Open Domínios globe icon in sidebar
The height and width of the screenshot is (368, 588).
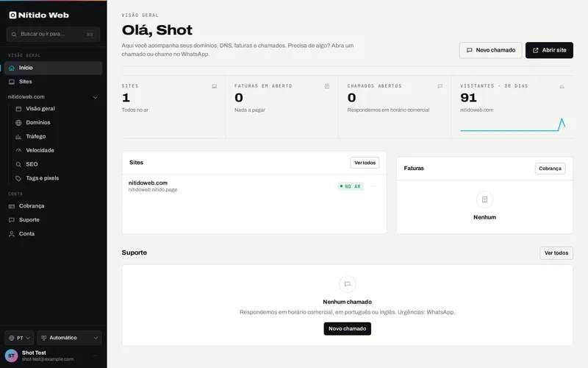click(x=18, y=123)
